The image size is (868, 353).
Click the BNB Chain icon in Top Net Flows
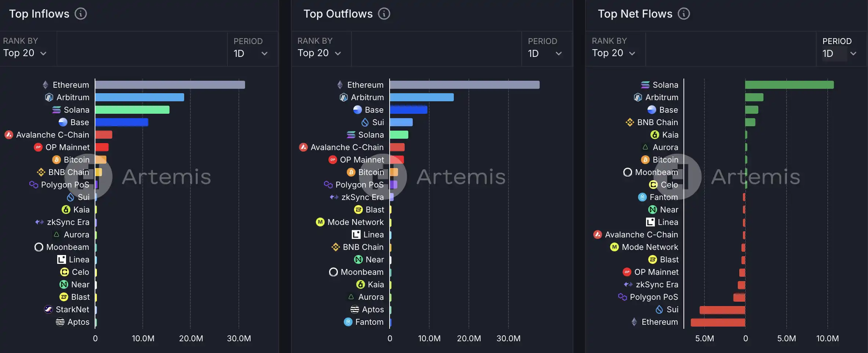(x=630, y=122)
